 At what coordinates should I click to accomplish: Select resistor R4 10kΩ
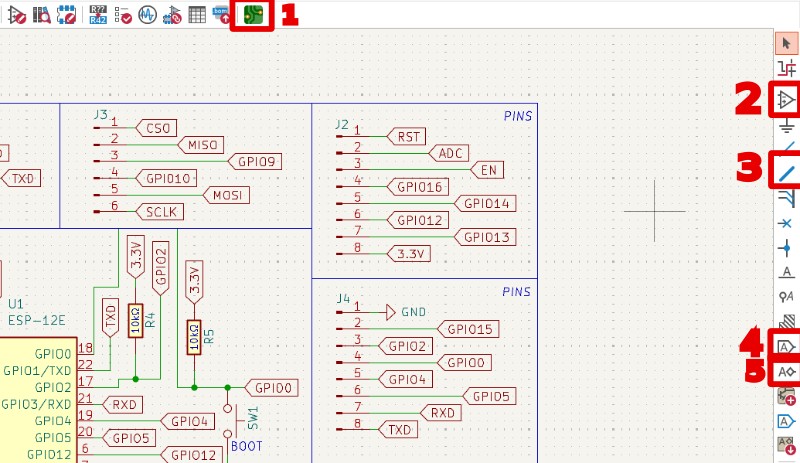click(x=135, y=321)
